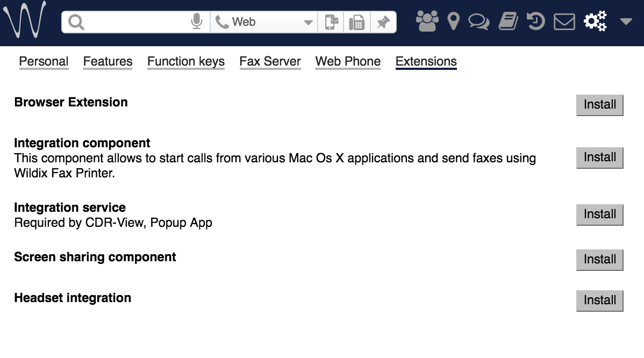
Task: Click the mobile message (SMS) icon
Action: 332,22
